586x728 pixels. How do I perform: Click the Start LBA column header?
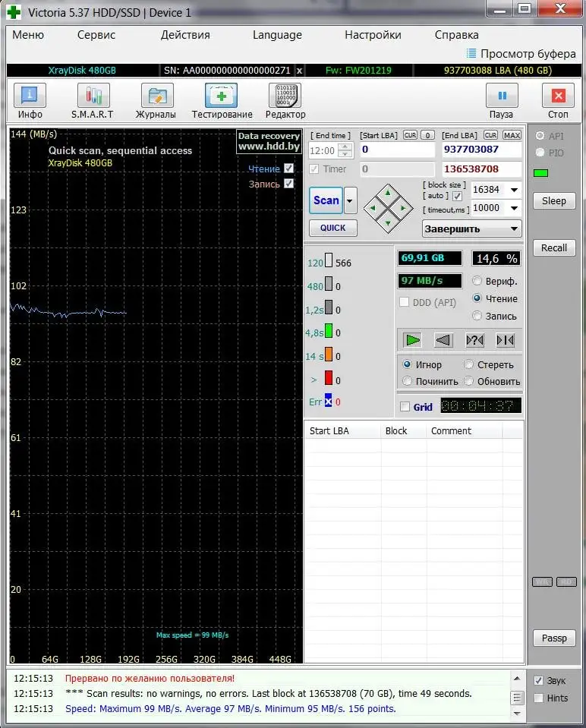(343, 431)
